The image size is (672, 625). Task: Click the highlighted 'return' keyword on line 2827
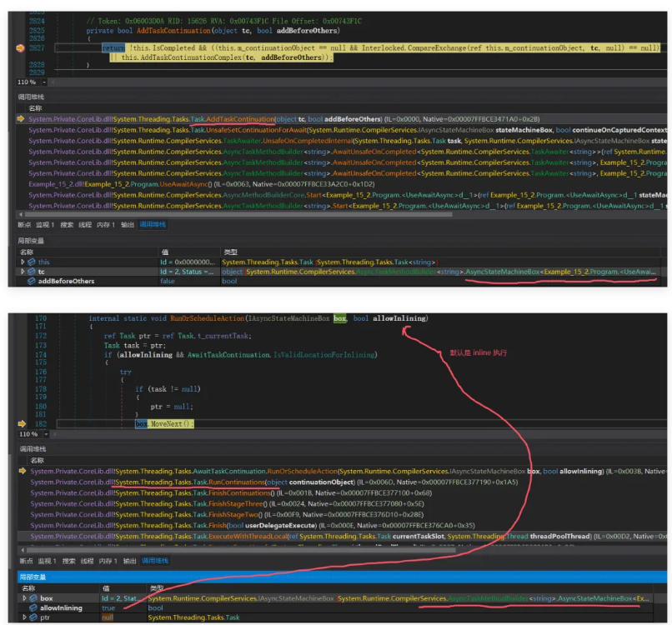(113, 48)
